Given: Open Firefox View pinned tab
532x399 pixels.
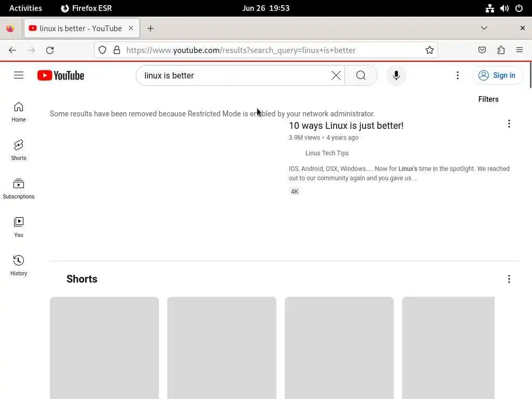Looking at the screenshot, I should click(x=10, y=29).
